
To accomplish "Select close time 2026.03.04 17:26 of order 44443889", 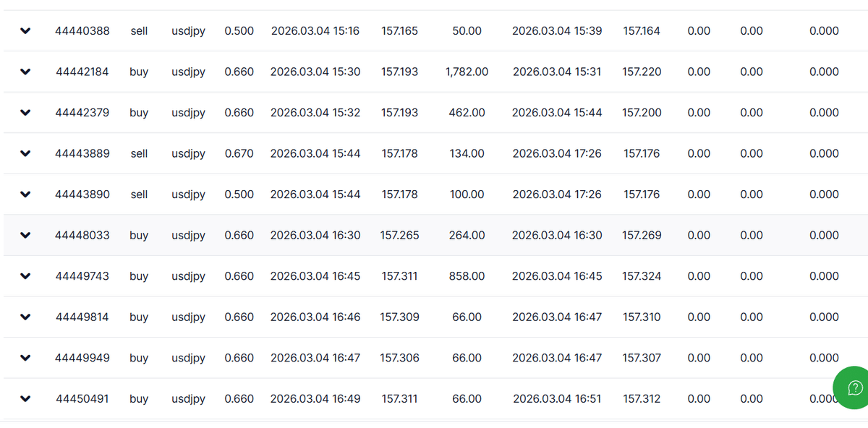I will 557,153.
